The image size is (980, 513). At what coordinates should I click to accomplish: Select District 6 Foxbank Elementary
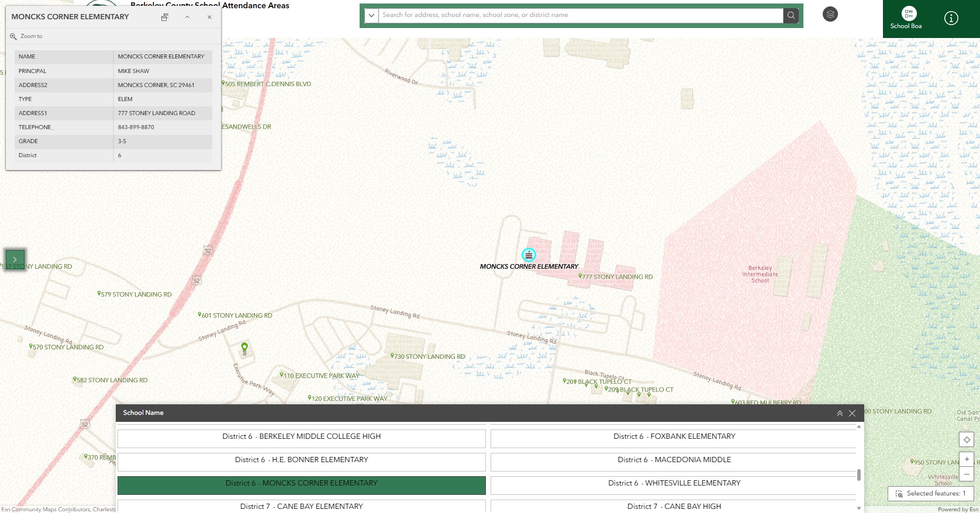point(674,439)
